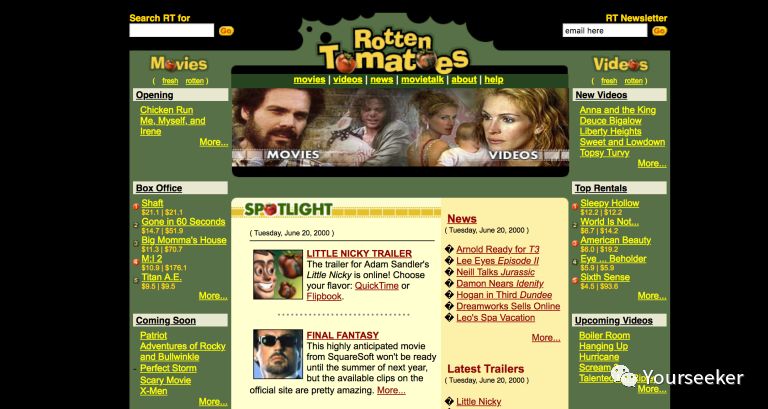Click the tomato icon beside Sleepy Hollow

tap(575, 207)
